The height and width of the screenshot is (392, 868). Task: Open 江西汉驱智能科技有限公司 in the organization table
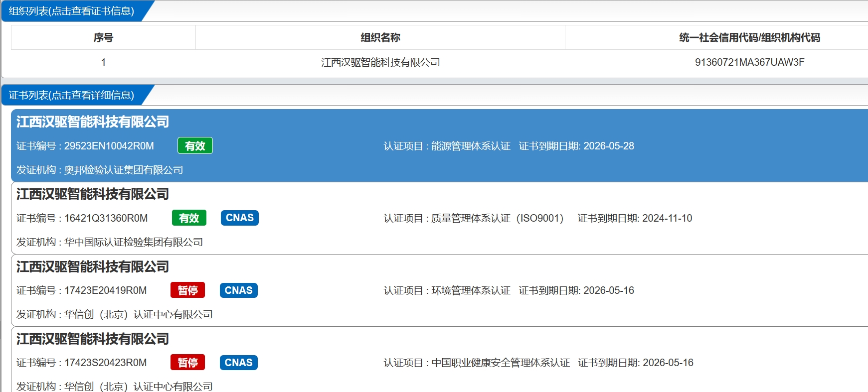380,62
